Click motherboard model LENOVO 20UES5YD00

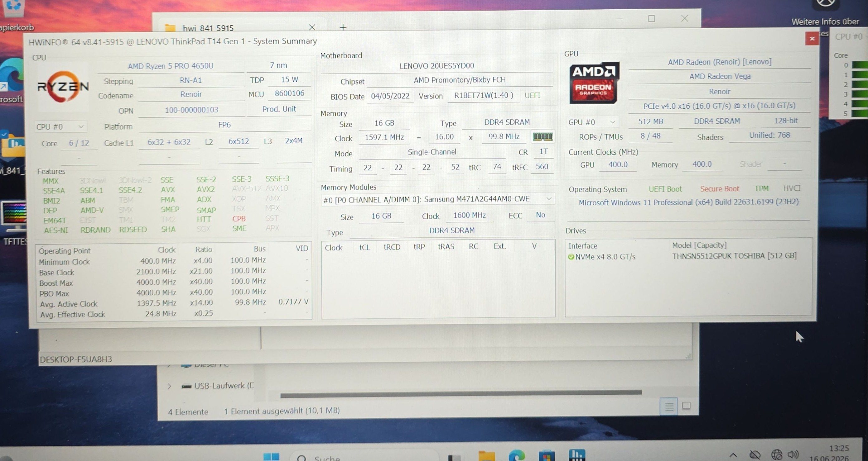(437, 66)
